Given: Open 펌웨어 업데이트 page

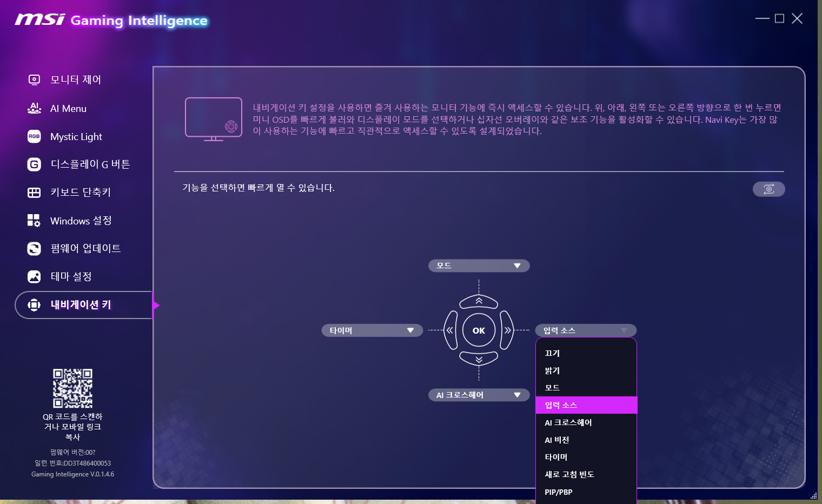Looking at the screenshot, I should coord(85,249).
